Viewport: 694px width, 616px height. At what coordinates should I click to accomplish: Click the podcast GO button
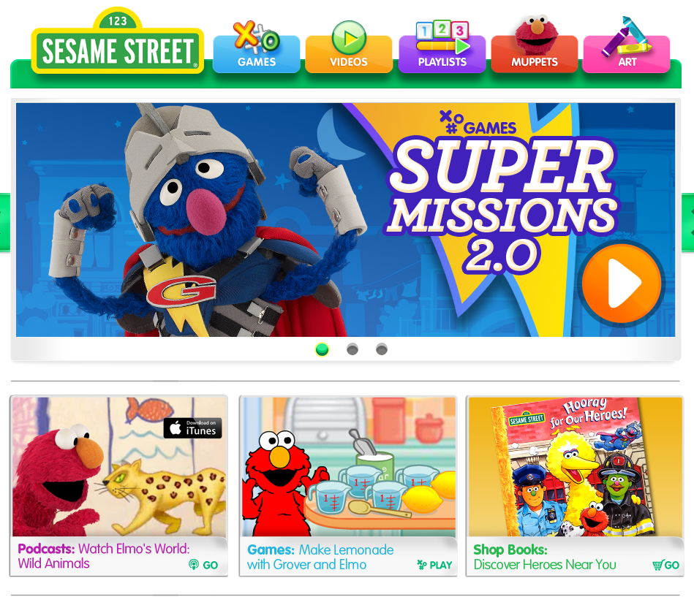[x=203, y=565]
